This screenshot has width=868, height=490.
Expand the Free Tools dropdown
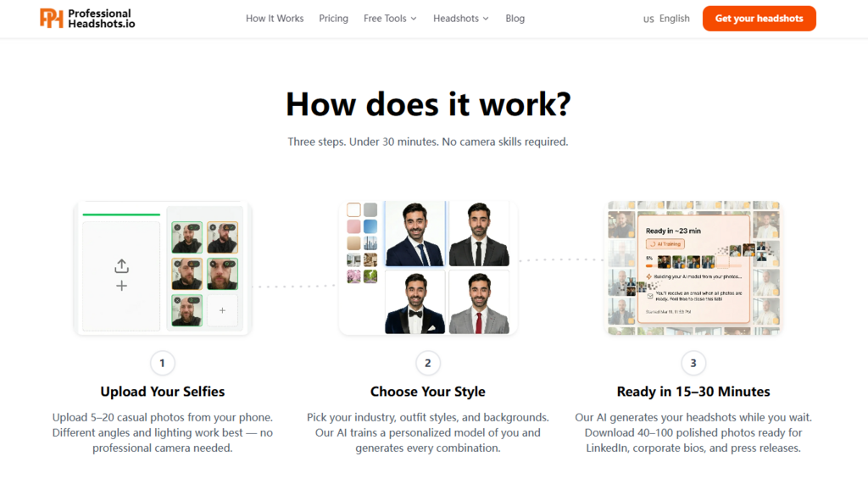390,19
